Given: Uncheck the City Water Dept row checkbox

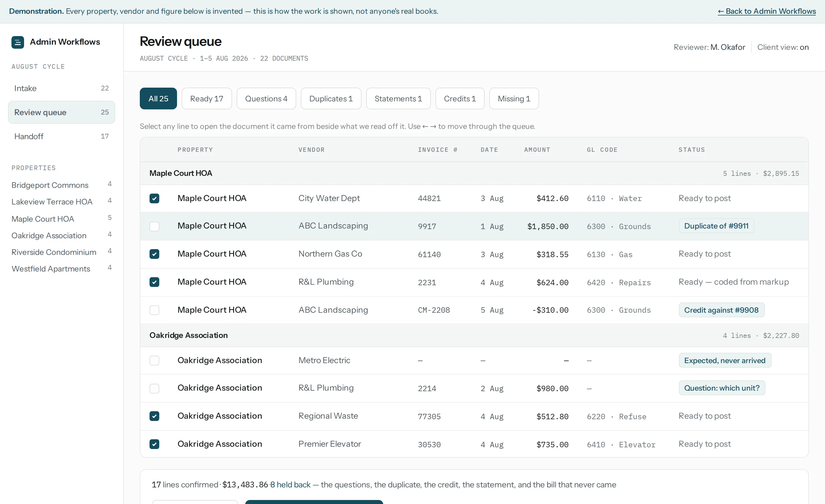Looking at the screenshot, I should click(x=154, y=198).
